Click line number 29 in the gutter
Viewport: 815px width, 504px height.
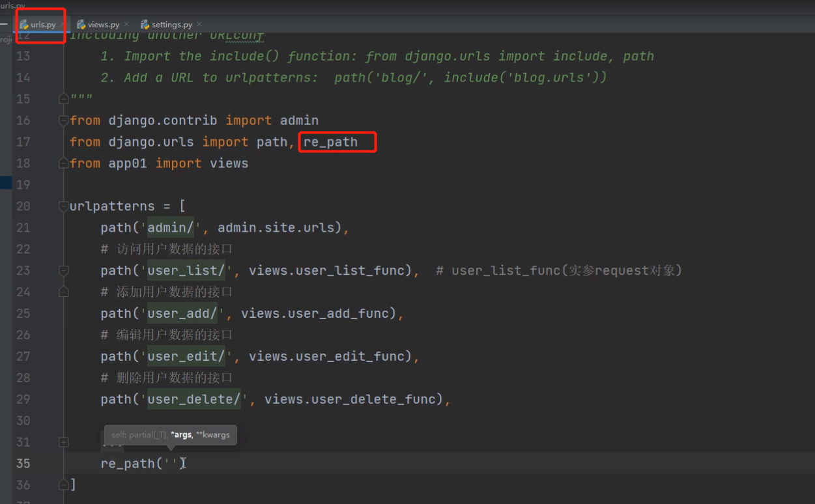point(23,400)
